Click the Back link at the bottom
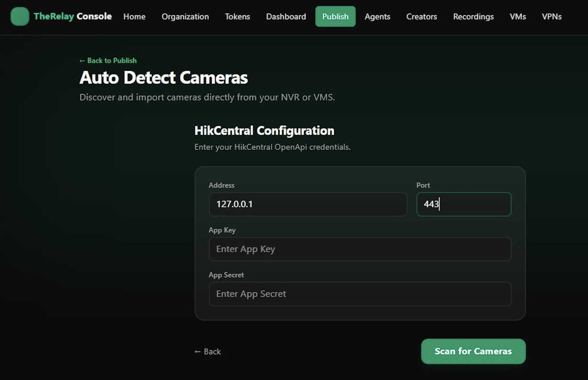The height and width of the screenshot is (380, 588). coord(207,351)
